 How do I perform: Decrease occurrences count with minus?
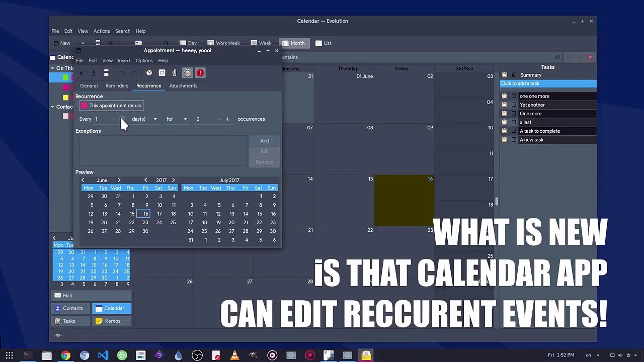(x=218, y=119)
